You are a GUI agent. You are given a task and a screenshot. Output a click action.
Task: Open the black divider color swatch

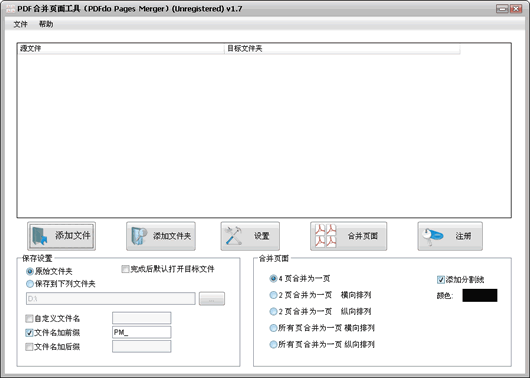tap(480, 296)
